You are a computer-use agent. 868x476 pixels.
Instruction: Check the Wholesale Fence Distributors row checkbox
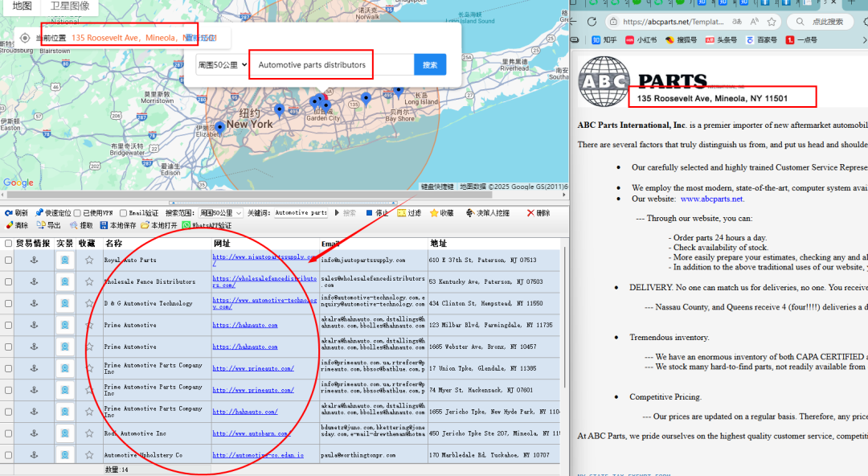(x=8, y=281)
